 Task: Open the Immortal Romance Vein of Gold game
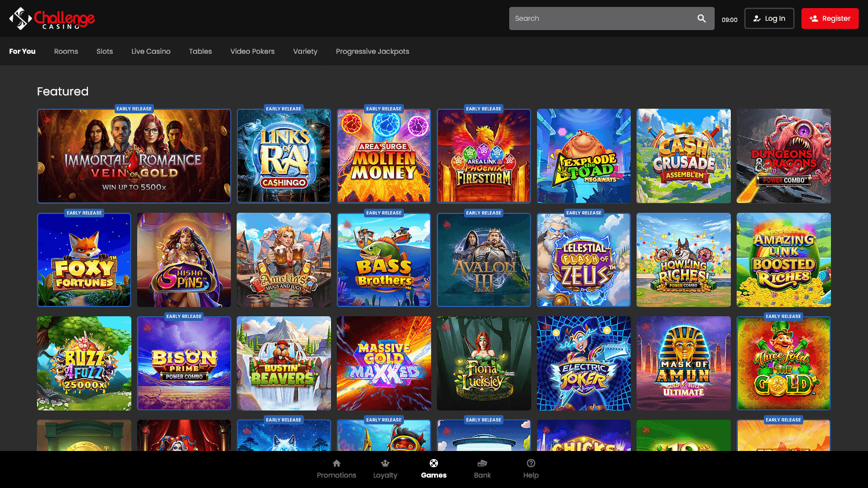coord(134,156)
